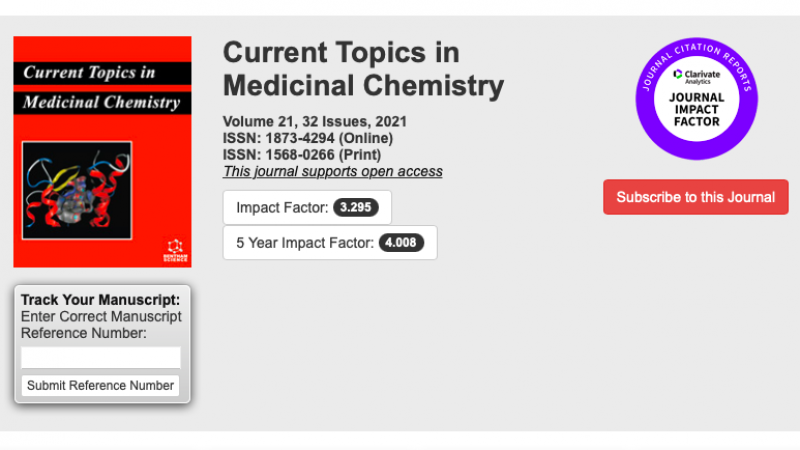This screenshot has width=800, height=450.
Task: Open the red journal cover thumbnail
Action: (x=102, y=152)
